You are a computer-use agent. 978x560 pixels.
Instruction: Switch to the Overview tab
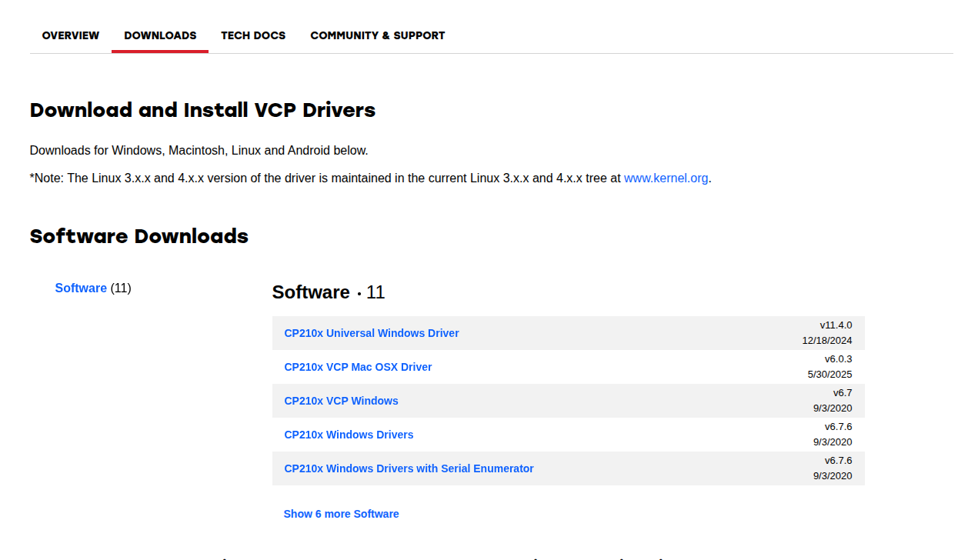(x=71, y=35)
